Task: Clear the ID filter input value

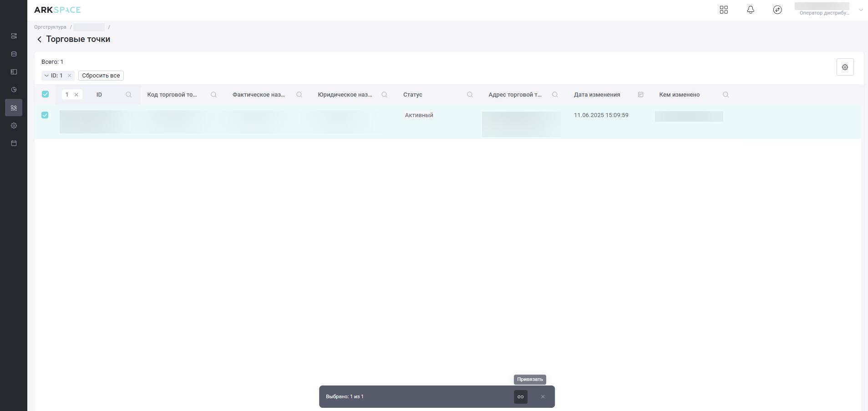Action: point(76,95)
